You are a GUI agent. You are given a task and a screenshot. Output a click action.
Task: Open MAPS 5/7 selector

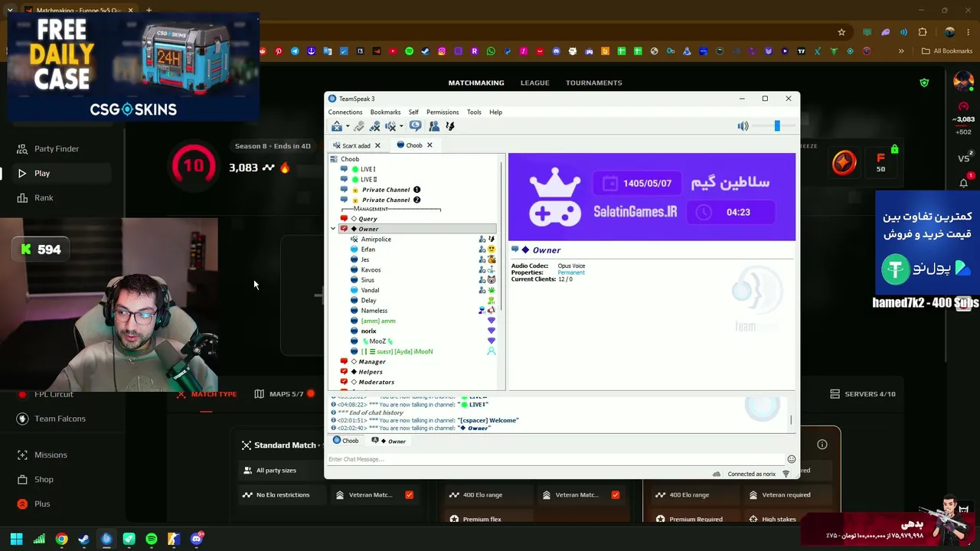[x=284, y=394]
